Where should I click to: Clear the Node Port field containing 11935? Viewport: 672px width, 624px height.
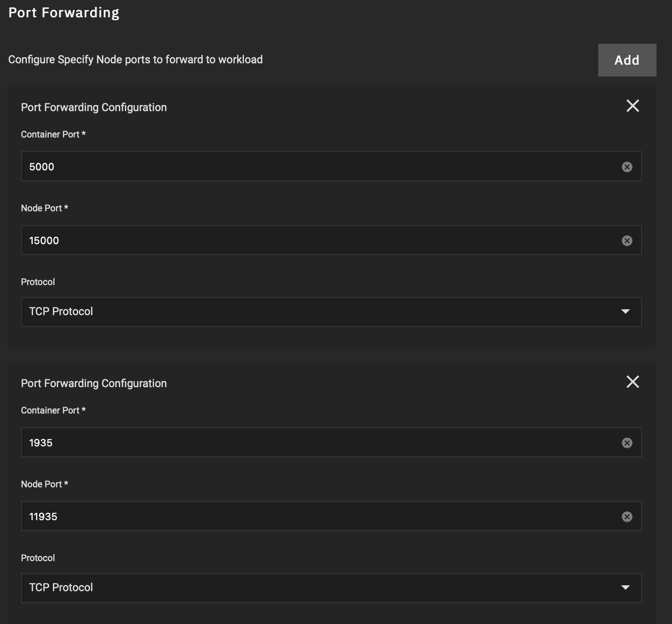(x=627, y=517)
